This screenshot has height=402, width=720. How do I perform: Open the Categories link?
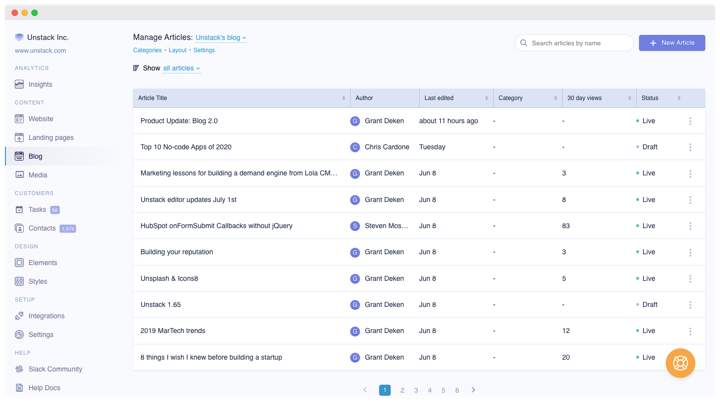(x=147, y=50)
